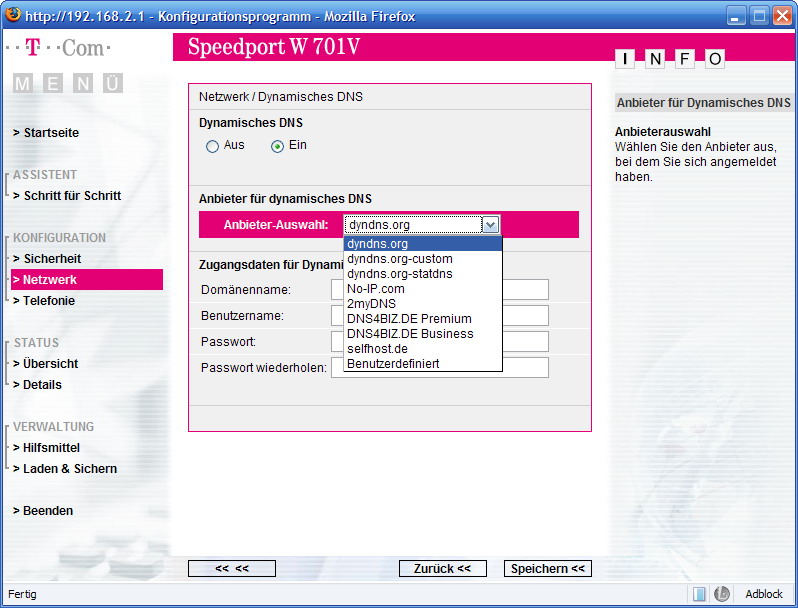Click 'Anbieter für Dynamisches DNS' info heading
Image resolution: width=798 pixels, height=608 pixels.
pyautogui.click(x=704, y=103)
